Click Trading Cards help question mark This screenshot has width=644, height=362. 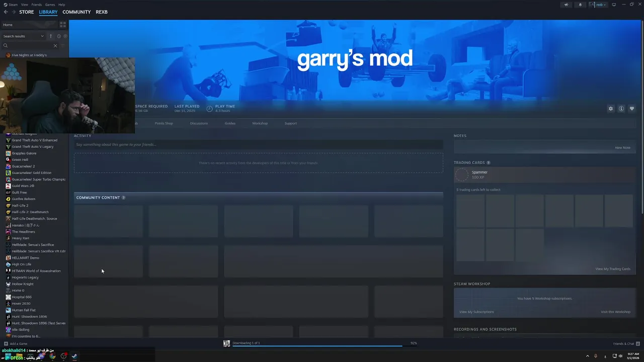point(489,163)
